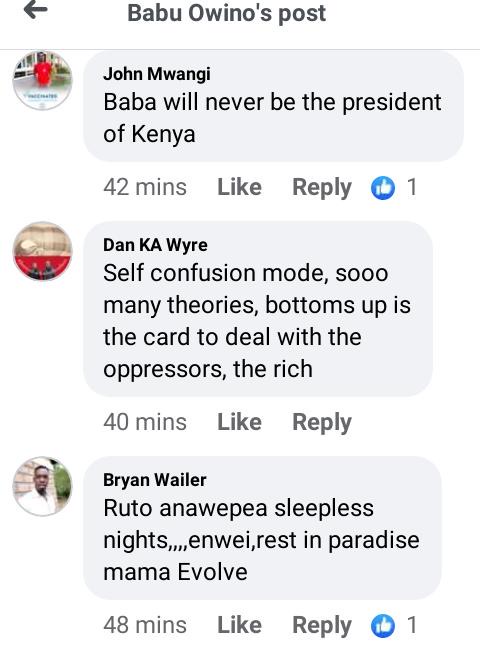
Task: Click the 40 mins timestamp
Action: click(x=145, y=422)
